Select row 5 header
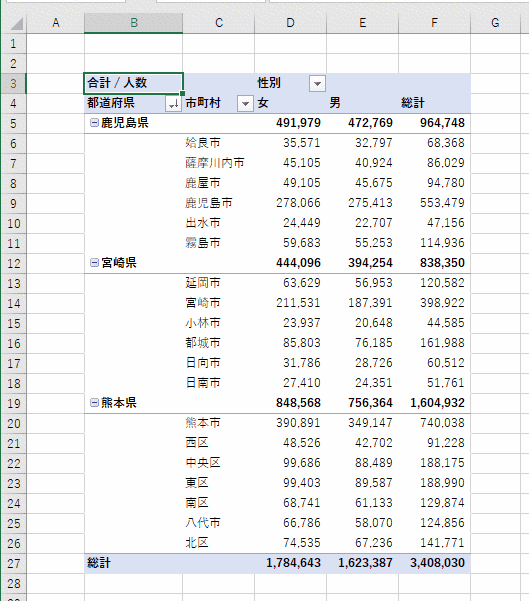Viewport: 529px width, 601px height. tap(13, 123)
